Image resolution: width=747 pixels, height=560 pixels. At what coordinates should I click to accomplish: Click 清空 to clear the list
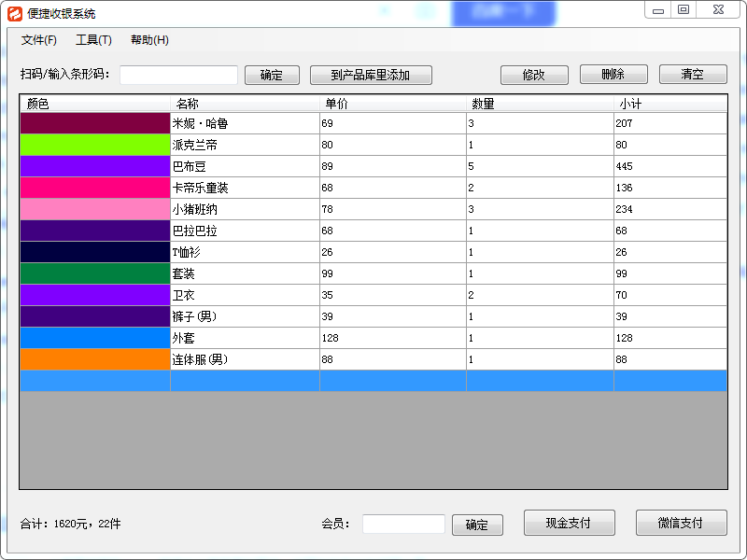coord(692,75)
